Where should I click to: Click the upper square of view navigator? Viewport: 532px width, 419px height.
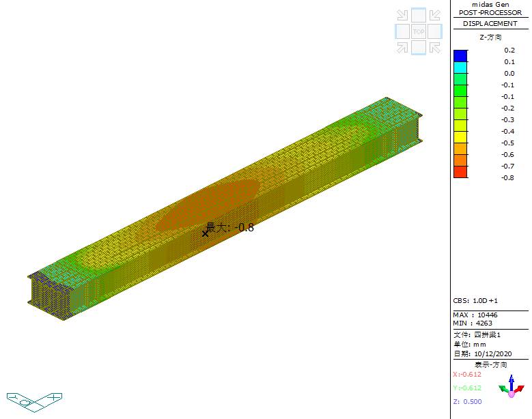click(419, 15)
